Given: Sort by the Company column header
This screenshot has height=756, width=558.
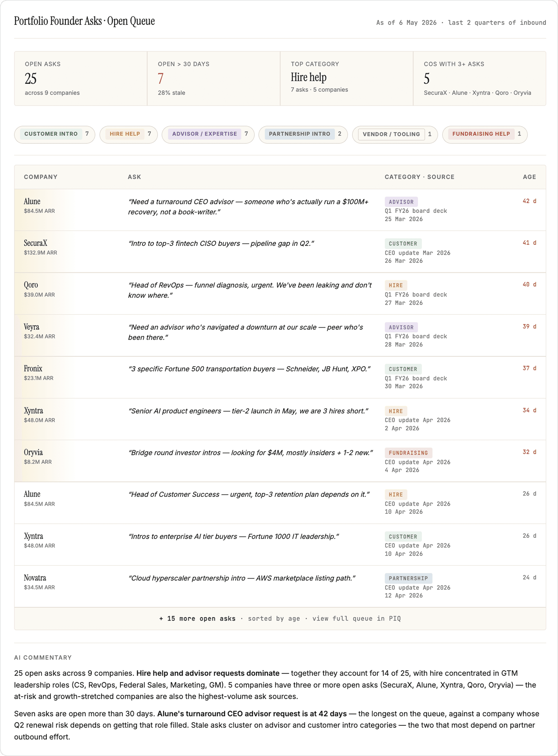Looking at the screenshot, I should (41, 177).
